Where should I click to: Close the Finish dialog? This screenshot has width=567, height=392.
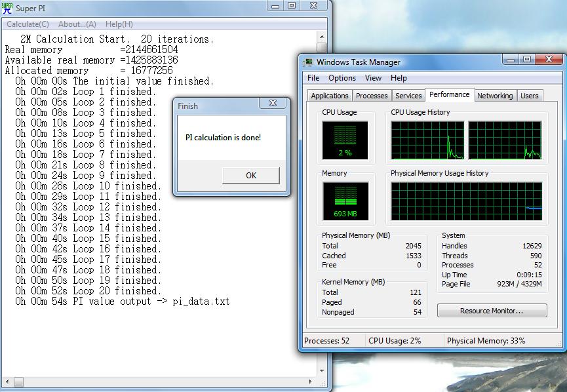pos(273,103)
